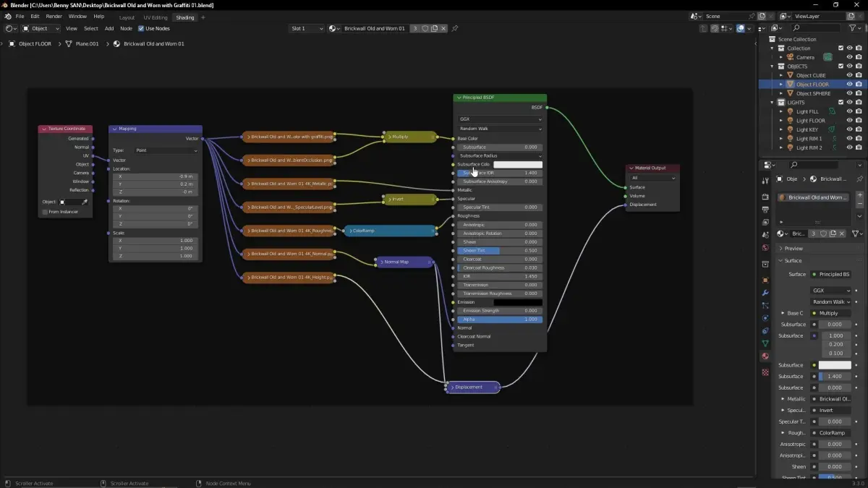Image resolution: width=868 pixels, height=488 pixels.
Task: Add material slot with plus button
Action: 859,195
